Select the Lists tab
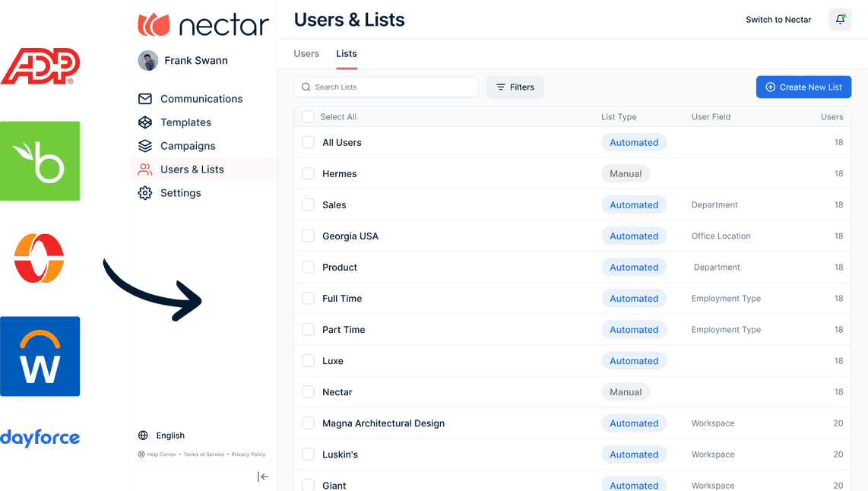This screenshot has height=491, width=868. (347, 54)
